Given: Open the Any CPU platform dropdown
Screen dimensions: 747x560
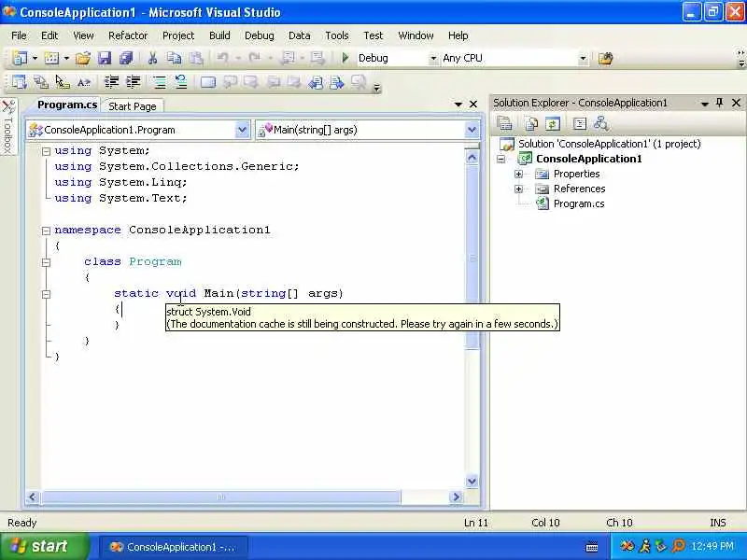Looking at the screenshot, I should tap(583, 59).
